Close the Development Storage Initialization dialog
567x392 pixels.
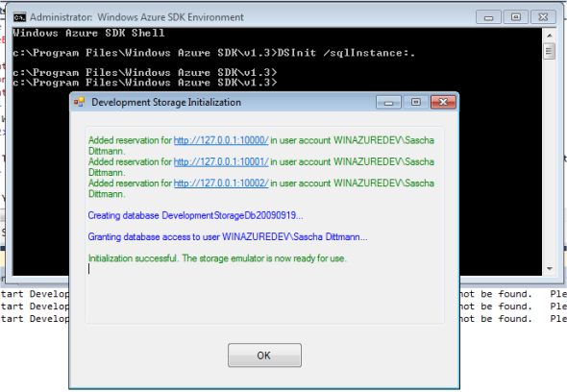443,103
